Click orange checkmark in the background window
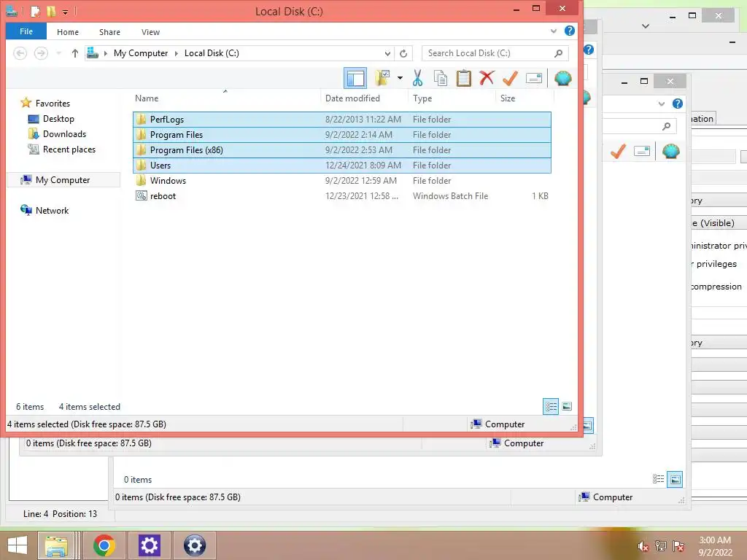The image size is (747, 560). point(618,152)
